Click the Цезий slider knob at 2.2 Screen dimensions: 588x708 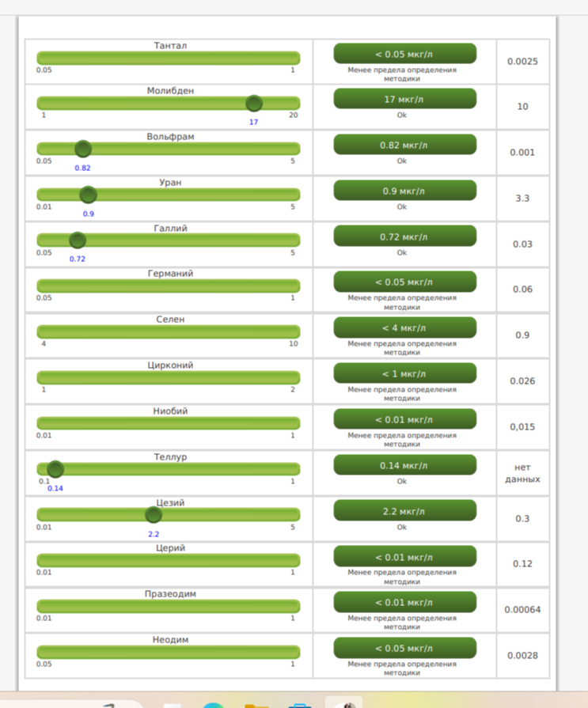coord(154,515)
